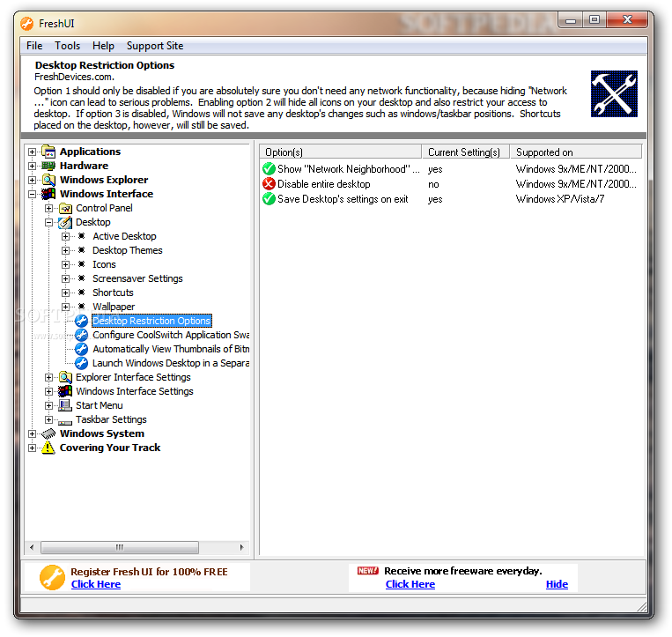Click the Control Panel folder icon
The image size is (672, 637).
pyautogui.click(x=65, y=208)
